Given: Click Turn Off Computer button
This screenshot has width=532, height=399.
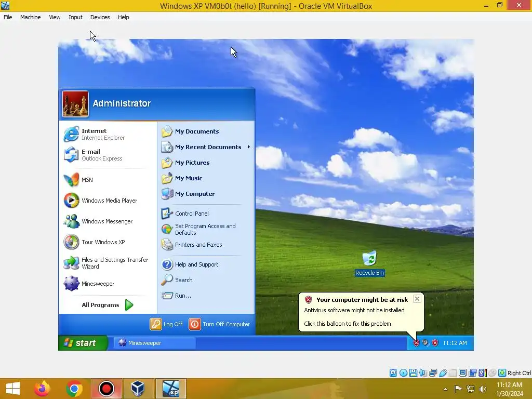Looking at the screenshot, I should (220, 324).
